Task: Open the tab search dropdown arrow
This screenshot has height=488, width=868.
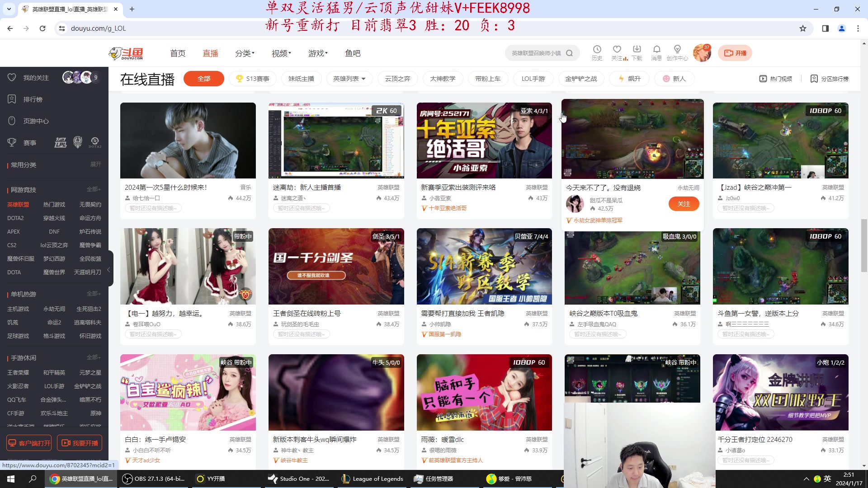Action: pyautogui.click(x=9, y=9)
